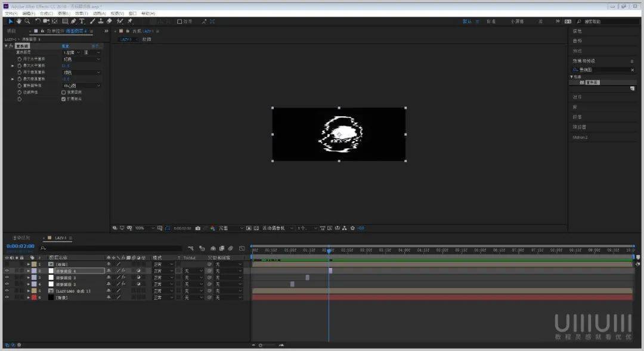Select the Unified Camera tool
644x351 pixels.
tap(46, 21)
